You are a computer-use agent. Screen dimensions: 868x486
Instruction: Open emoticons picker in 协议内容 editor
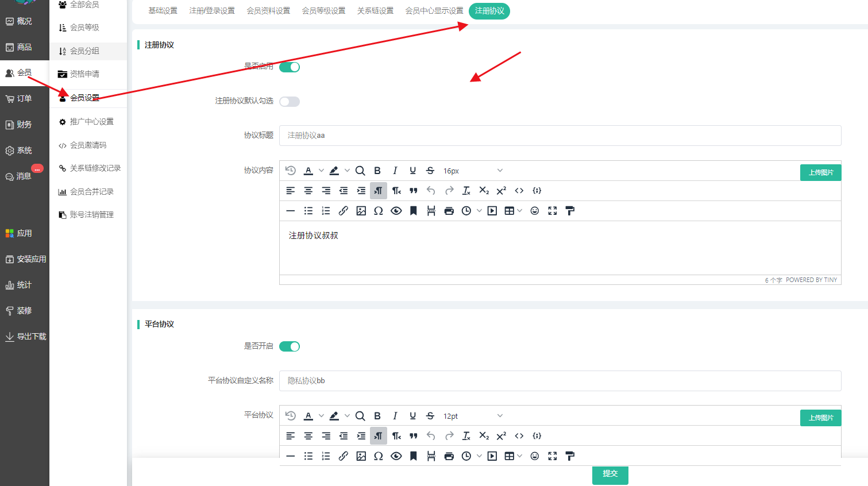535,211
